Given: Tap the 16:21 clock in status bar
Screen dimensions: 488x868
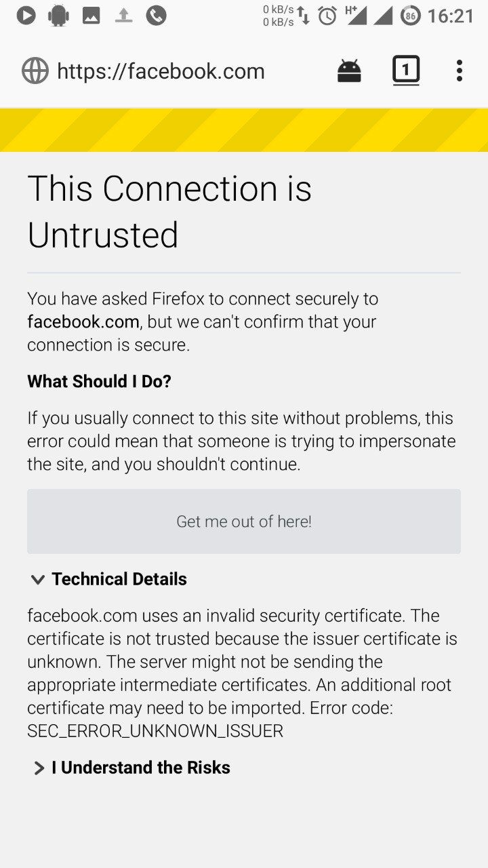Looking at the screenshot, I should [451, 16].
